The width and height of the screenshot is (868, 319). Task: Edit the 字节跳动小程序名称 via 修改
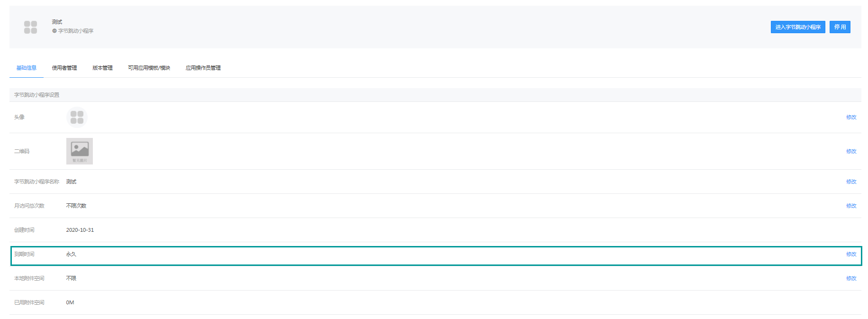pyautogui.click(x=851, y=182)
